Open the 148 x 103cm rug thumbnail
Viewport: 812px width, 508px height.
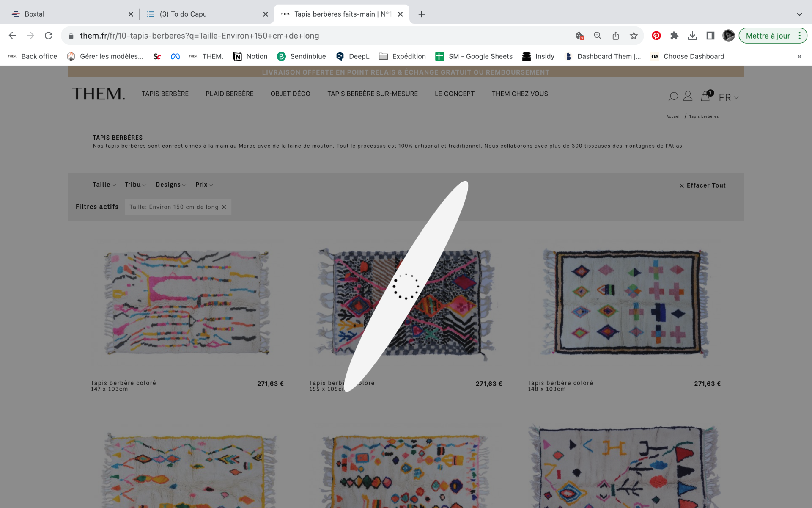pos(624,304)
